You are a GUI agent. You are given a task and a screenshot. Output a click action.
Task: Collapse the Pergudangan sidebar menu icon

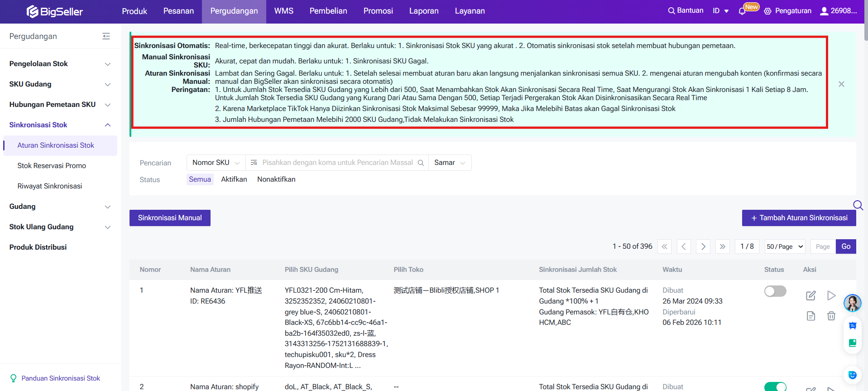[x=106, y=36]
